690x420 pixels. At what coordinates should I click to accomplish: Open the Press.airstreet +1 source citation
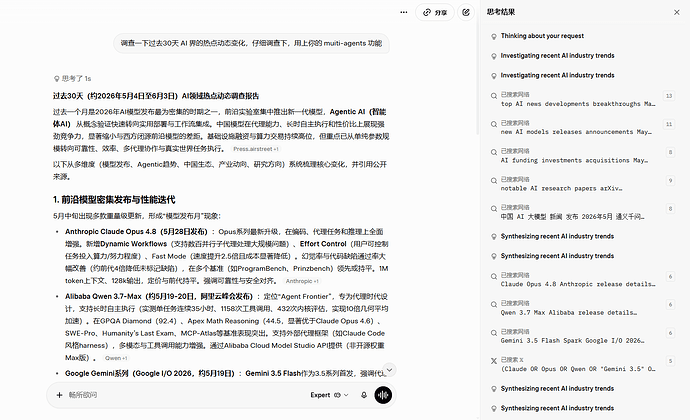click(x=256, y=149)
